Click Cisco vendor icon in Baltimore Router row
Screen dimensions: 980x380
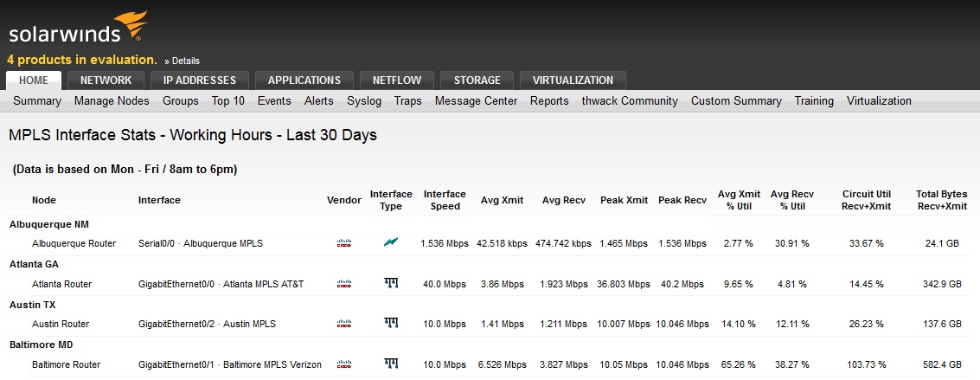pos(343,364)
